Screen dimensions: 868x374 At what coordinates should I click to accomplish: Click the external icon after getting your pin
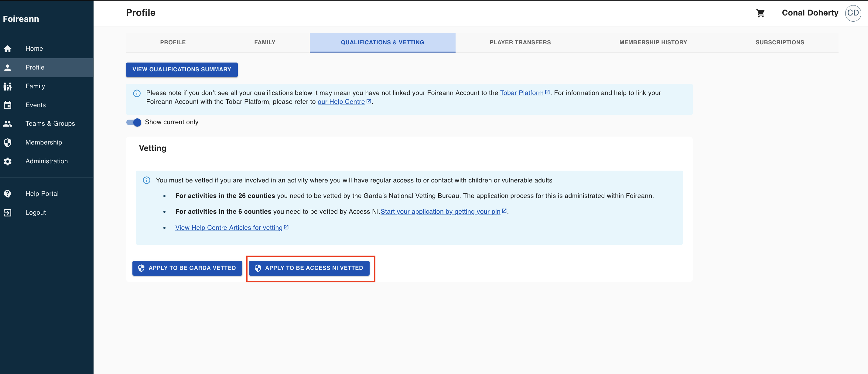pyautogui.click(x=504, y=211)
